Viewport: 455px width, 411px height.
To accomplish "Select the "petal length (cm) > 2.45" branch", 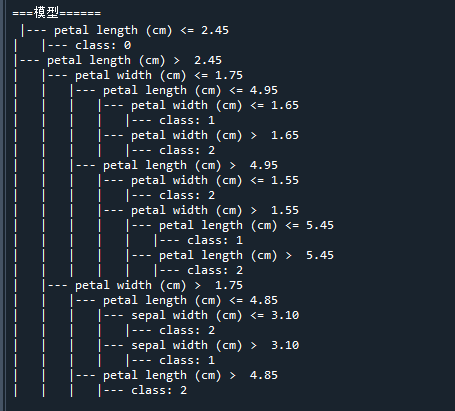I will point(134,60).
